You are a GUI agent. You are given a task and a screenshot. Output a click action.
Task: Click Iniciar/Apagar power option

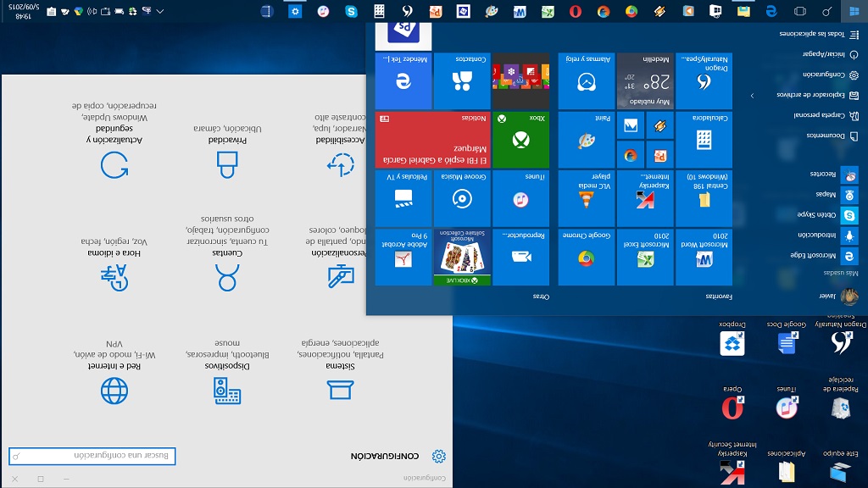point(831,54)
